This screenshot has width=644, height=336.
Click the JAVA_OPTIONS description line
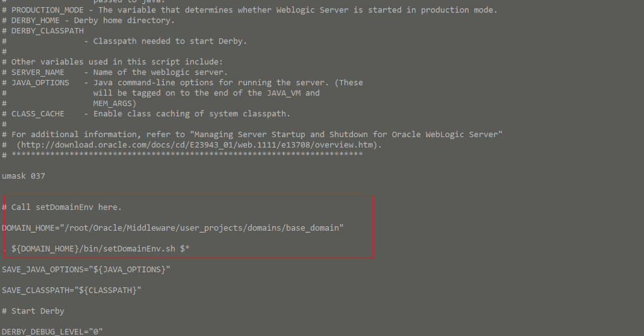coord(183,83)
